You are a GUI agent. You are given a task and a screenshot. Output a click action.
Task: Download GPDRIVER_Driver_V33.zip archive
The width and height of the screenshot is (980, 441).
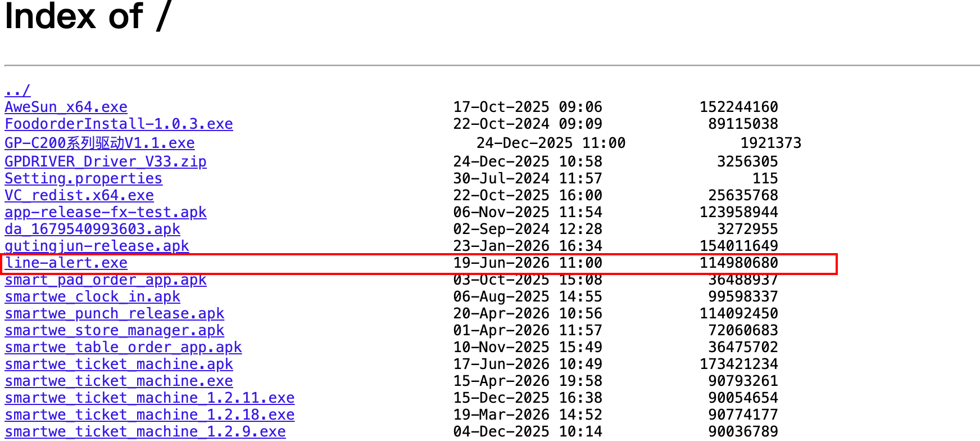pyautogui.click(x=106, y=161)
